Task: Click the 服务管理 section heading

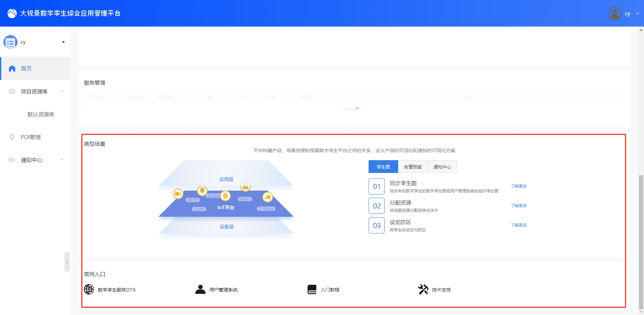Action: (x=95, y=83)
